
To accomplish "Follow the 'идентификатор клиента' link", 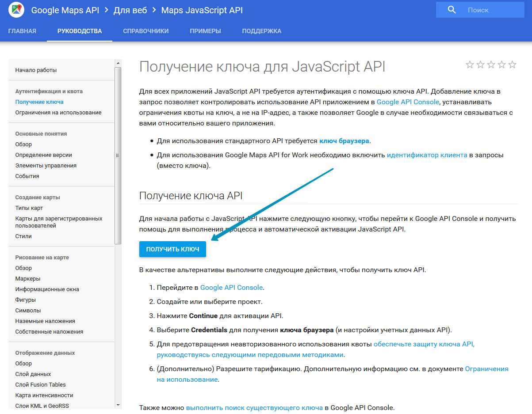I will click(427, 155).
